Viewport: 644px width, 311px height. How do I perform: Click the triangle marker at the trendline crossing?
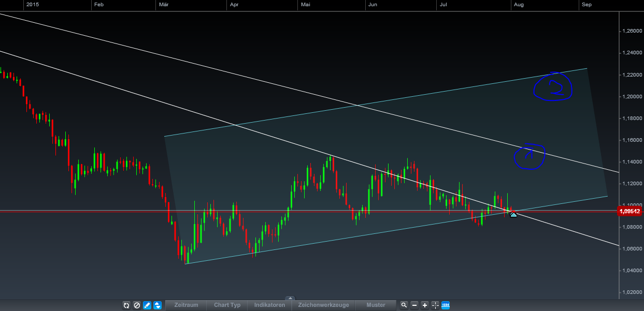click(513, 214)
